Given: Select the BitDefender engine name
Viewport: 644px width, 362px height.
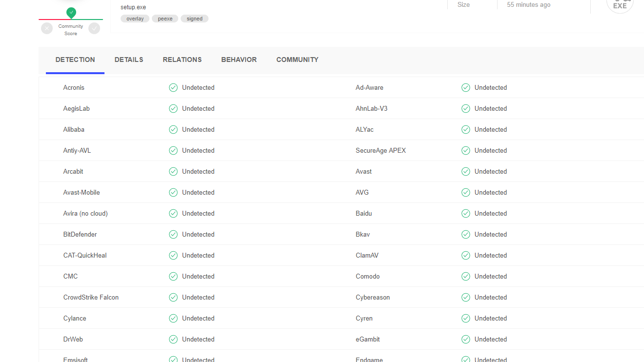Looking at the screenshot, I should coord(80,234).
